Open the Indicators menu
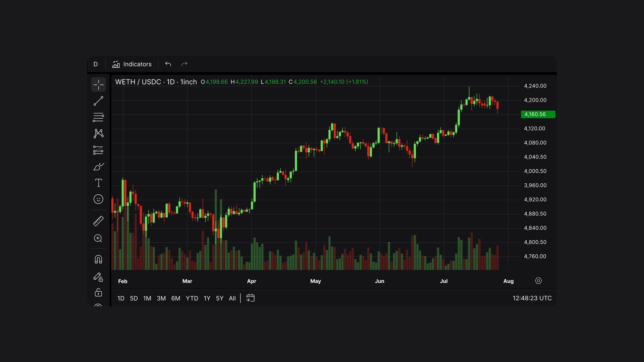The width and height of the screenshot is (644, 362). point(132,64)
